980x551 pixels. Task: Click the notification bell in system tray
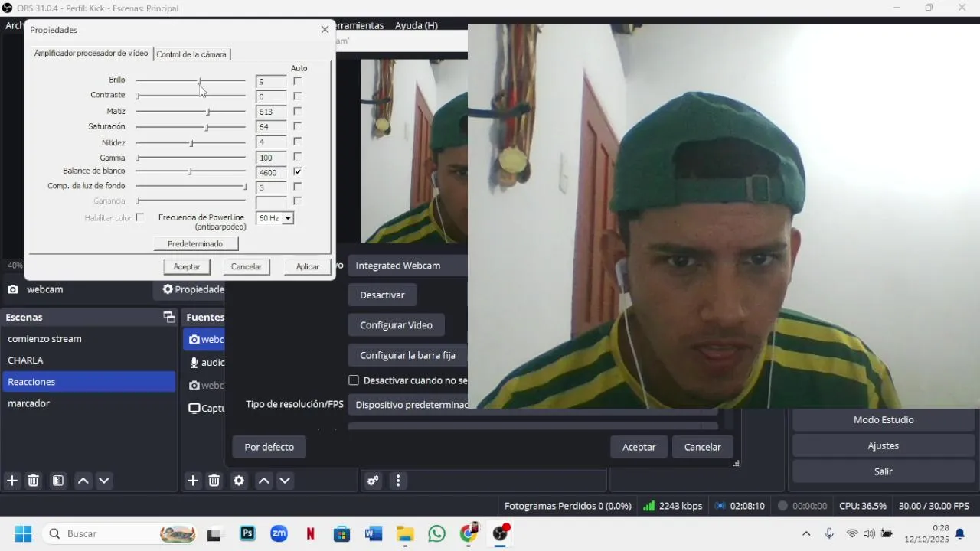(x=959, y=534)
